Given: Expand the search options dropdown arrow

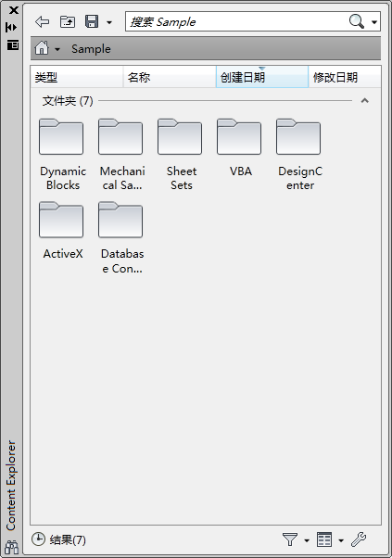Looking at the screenshot, I should click(x=374, y=22).
